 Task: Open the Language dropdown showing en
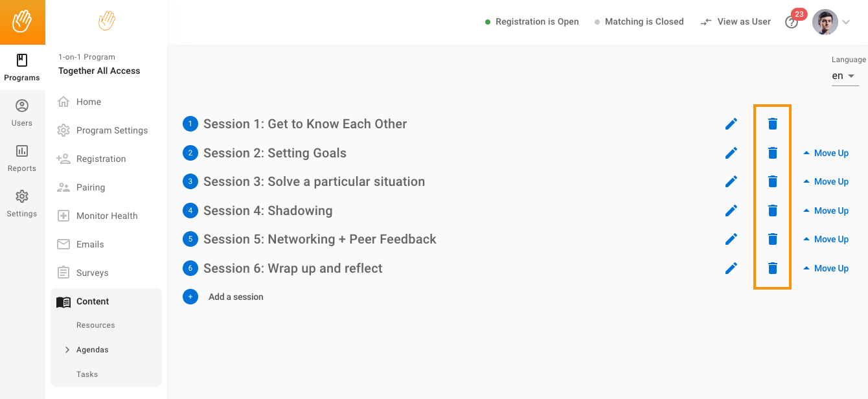pos(844,76)
